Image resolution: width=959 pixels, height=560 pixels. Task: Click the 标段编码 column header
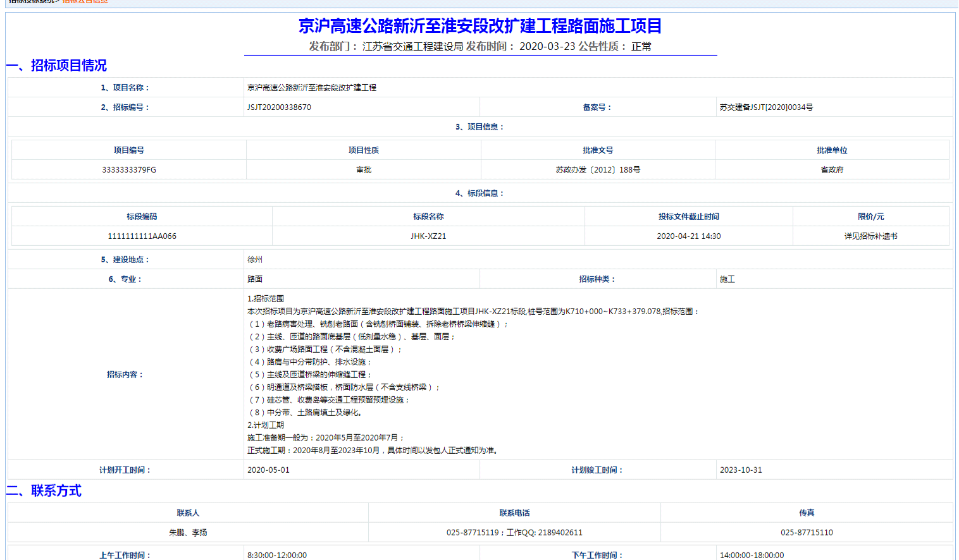[142, 217]
